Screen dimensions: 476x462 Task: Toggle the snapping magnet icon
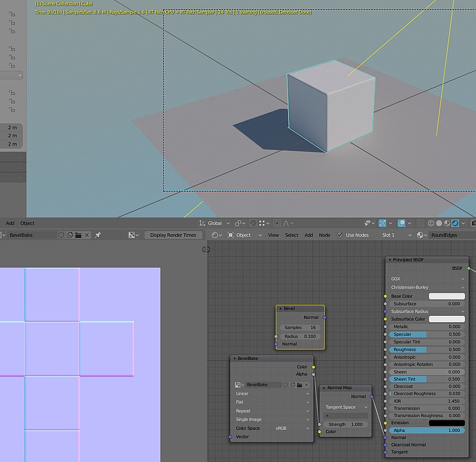pos(252,223)
